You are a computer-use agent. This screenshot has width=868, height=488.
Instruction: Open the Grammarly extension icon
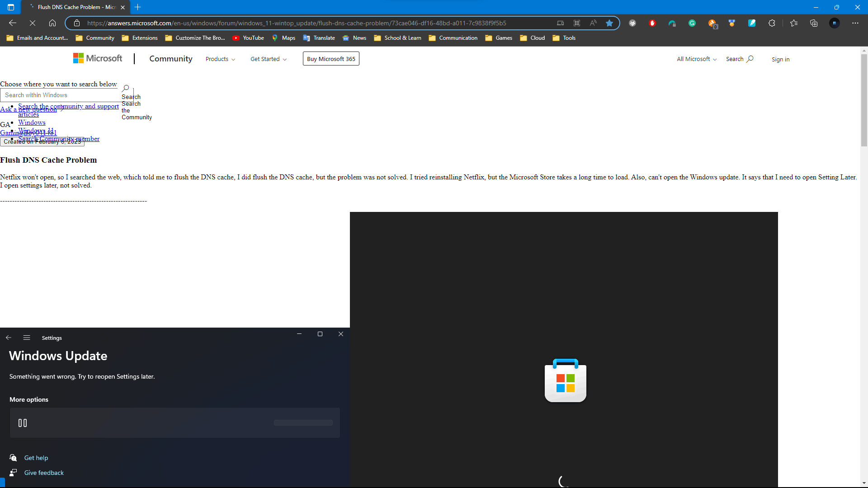[x=692, y=23]
